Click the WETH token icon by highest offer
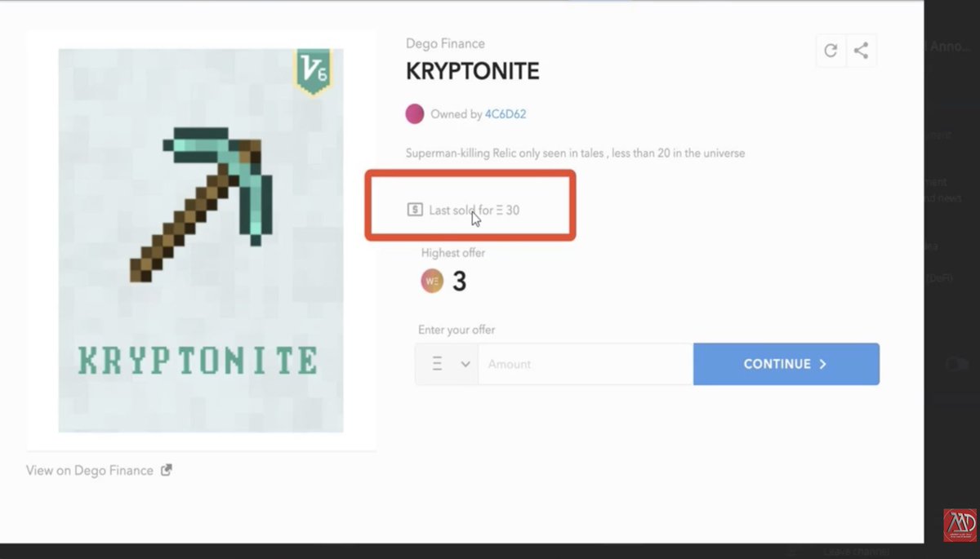The image size is (980, 559). point(432,281)
